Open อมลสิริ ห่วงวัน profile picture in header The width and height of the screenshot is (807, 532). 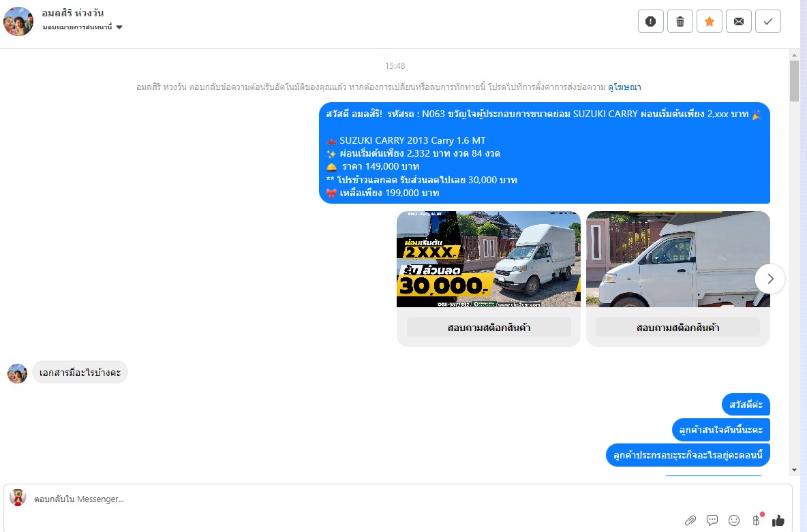(18, 22)
